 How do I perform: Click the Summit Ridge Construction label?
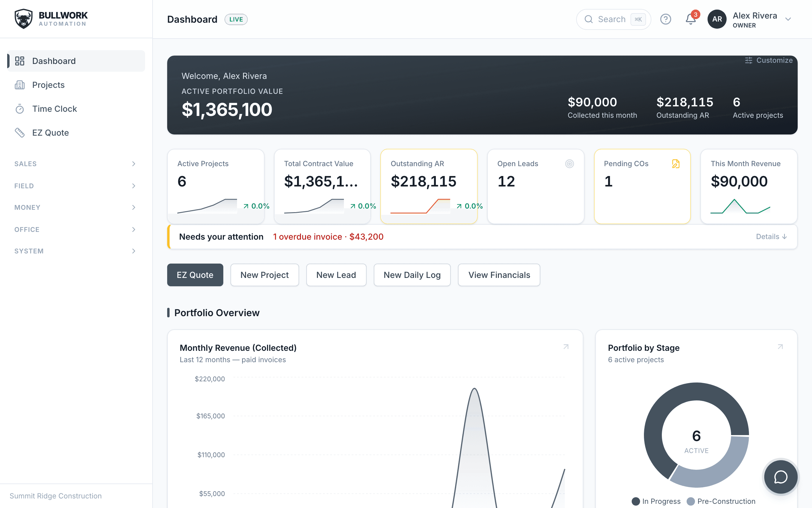[56, 496]
